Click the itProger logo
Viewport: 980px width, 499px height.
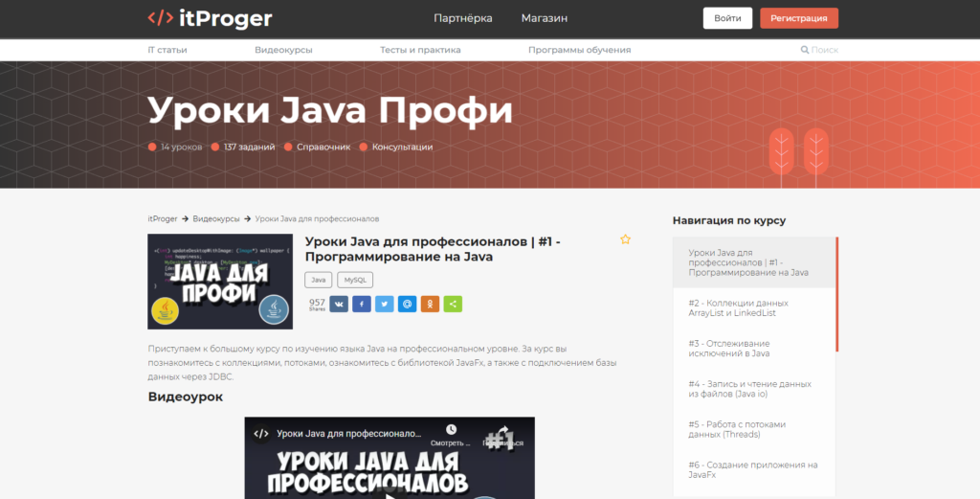[210, 18]
